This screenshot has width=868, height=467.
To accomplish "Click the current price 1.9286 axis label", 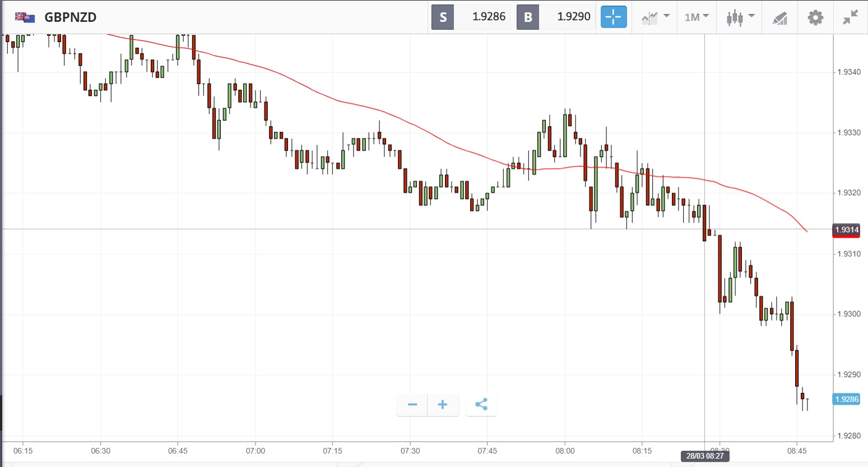I will point(846,399).
